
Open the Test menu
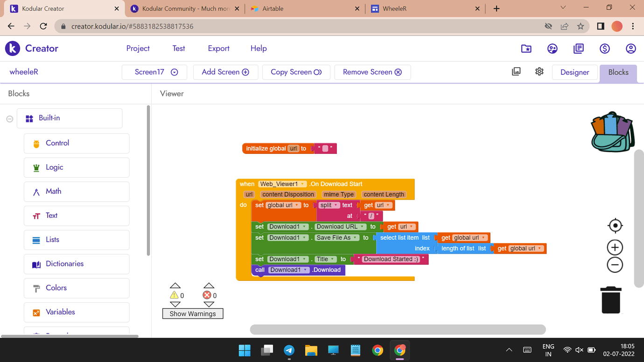pos(179,49)
